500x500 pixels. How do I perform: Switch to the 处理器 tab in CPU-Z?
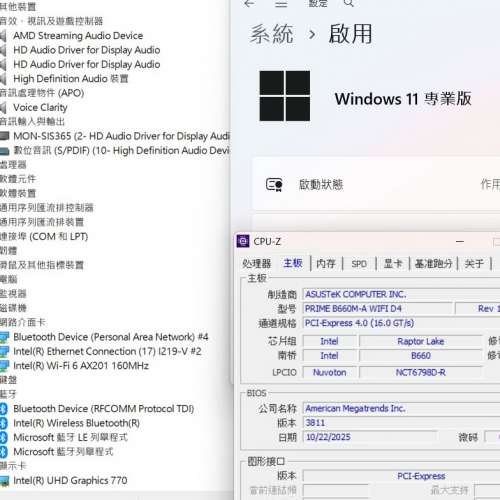[256, 264]
